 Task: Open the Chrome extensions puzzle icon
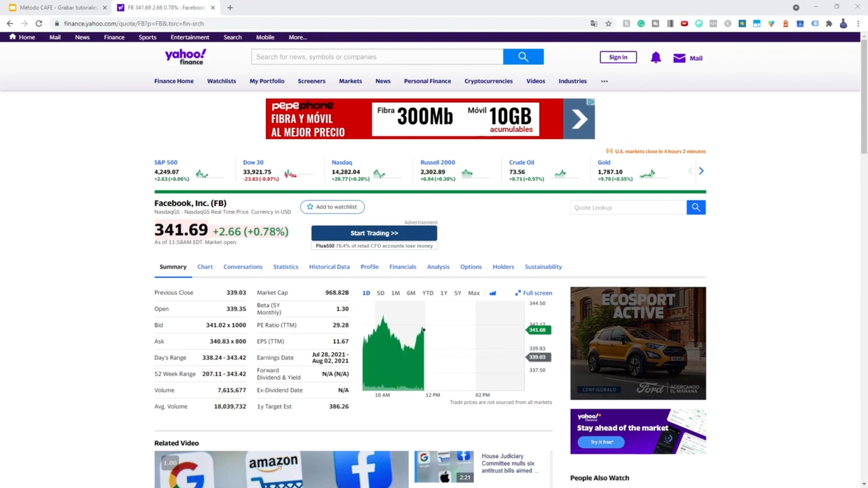click(829, 23)
